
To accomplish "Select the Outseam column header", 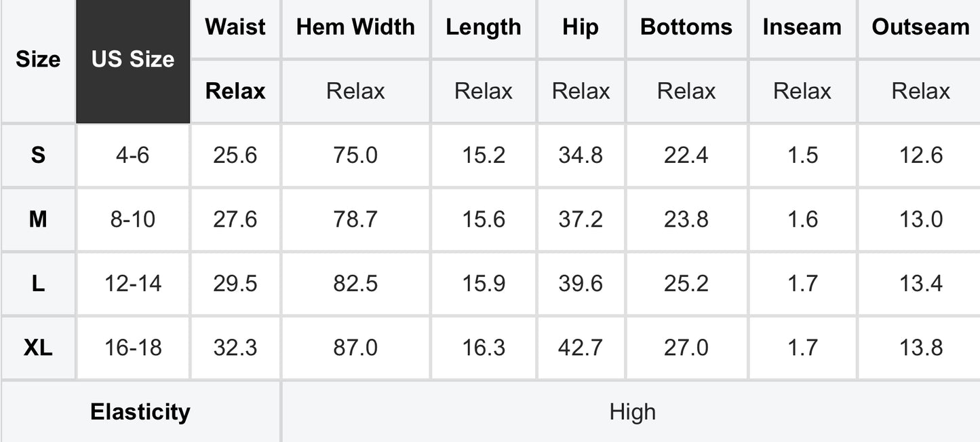I will [920, 28].
